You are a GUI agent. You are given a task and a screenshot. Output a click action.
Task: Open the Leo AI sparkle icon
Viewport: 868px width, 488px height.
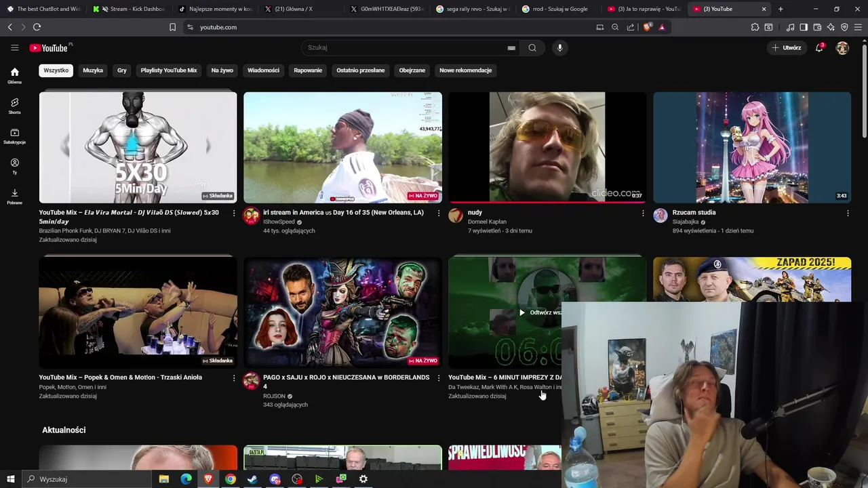831,27
